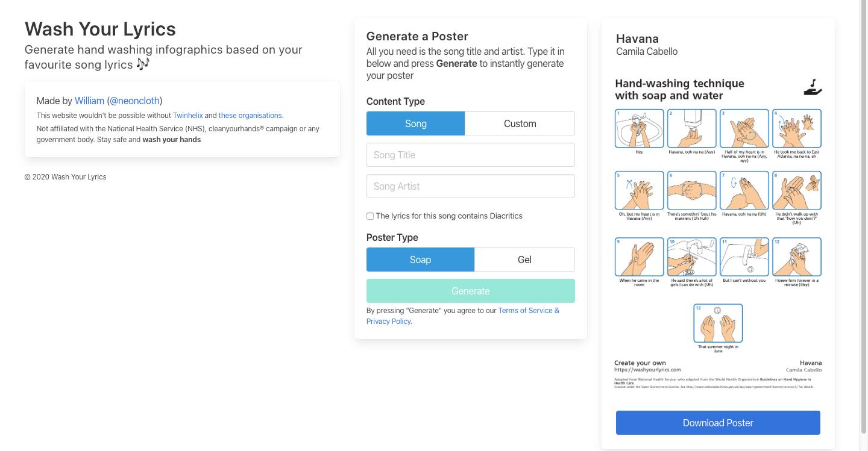Click step 6 clasped hands illustration
868x451 pixels.
[x=691, y=190]
